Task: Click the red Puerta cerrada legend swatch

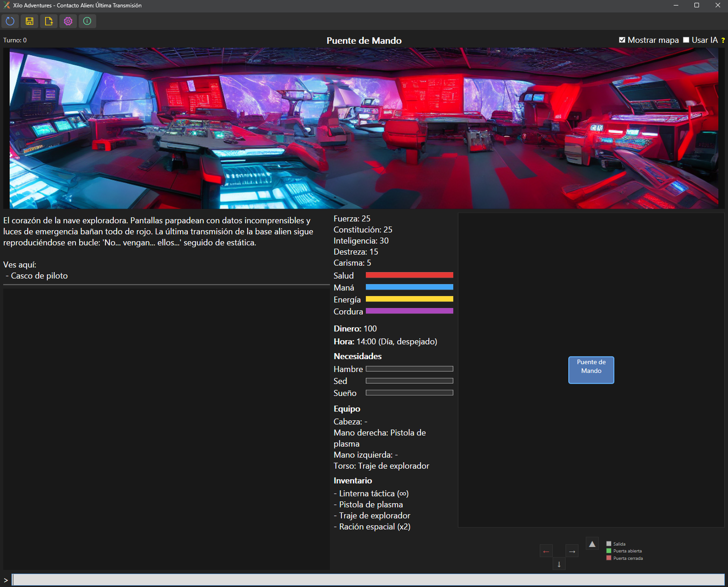Action: [x=609, y=558]
